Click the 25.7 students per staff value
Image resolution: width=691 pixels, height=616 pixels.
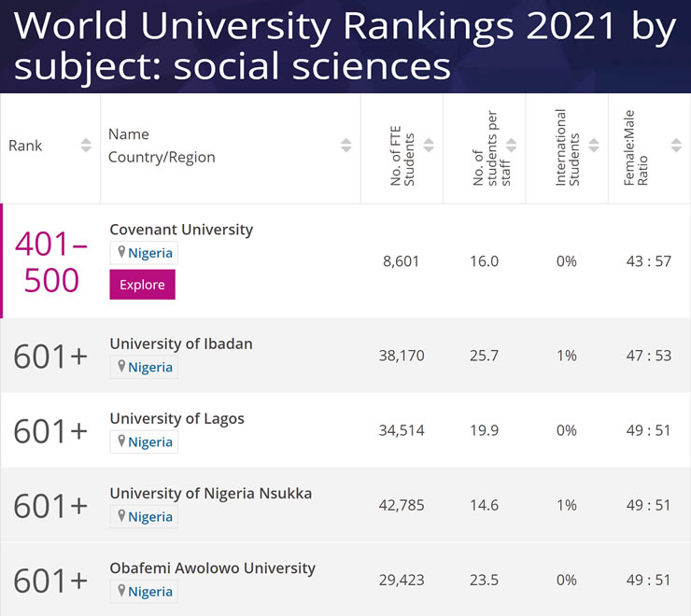[484, 356]
